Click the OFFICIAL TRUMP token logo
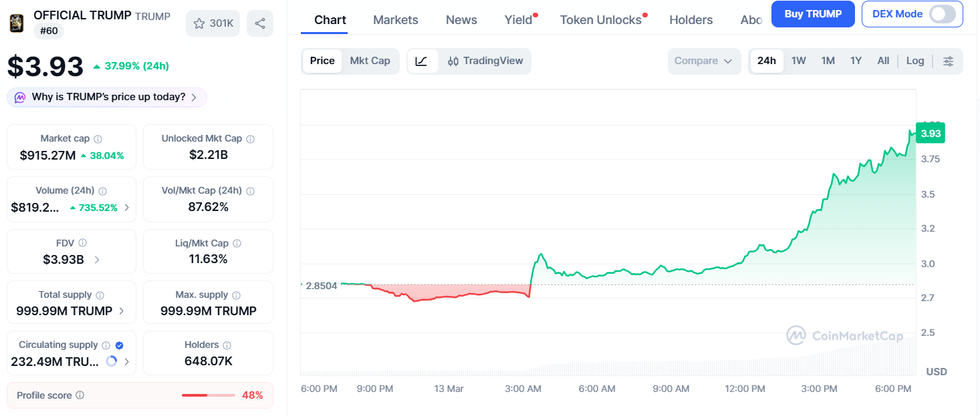The height and width of the screenshot is (416, 980). 16,23
